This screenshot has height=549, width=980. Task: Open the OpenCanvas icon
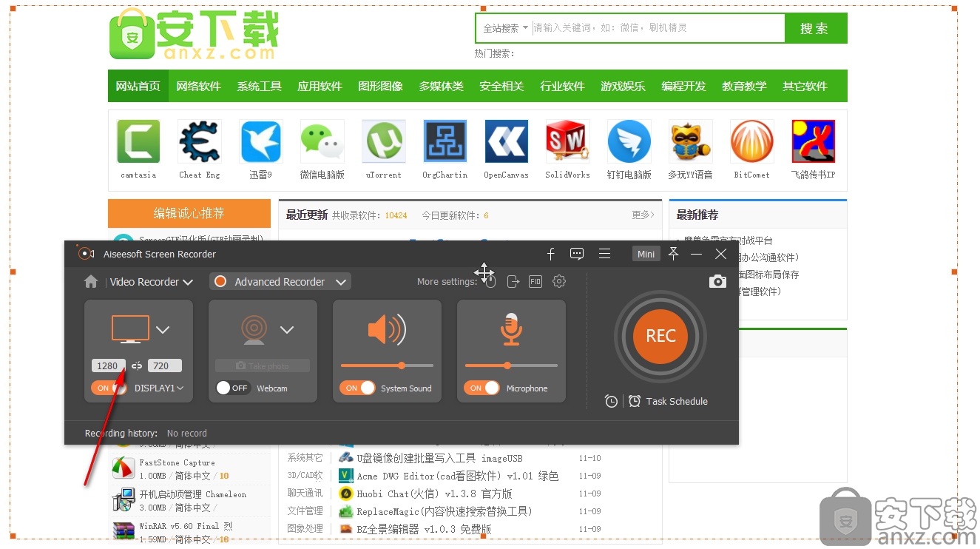pyautogui.click(x=507, y=141)
